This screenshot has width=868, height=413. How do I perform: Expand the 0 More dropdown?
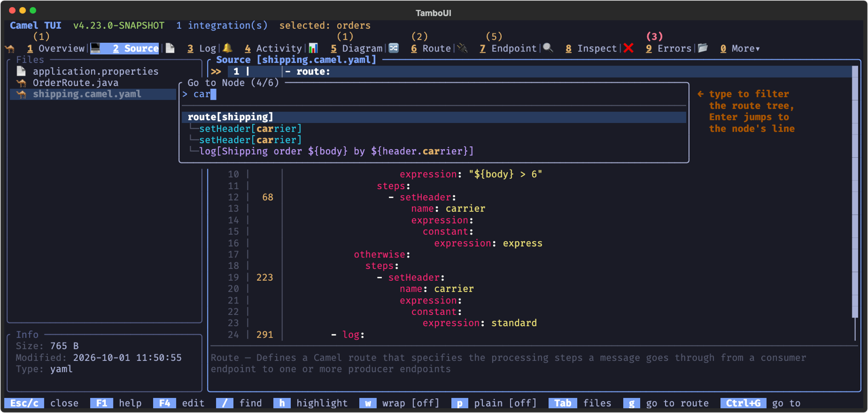(x=740, y=49)
